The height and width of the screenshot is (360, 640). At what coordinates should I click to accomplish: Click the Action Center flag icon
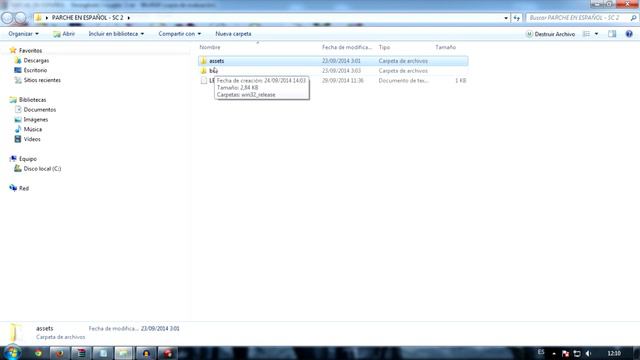[565, 353]
